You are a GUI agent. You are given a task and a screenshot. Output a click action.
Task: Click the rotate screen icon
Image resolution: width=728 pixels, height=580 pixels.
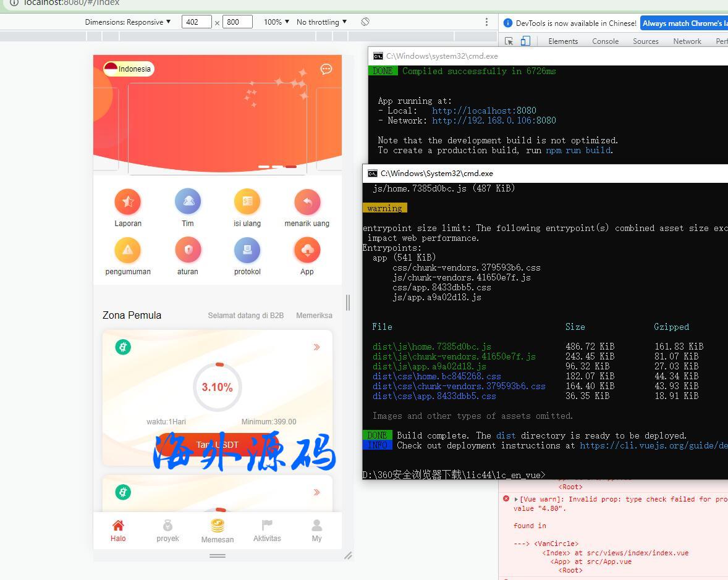click(x=365, y=22)
